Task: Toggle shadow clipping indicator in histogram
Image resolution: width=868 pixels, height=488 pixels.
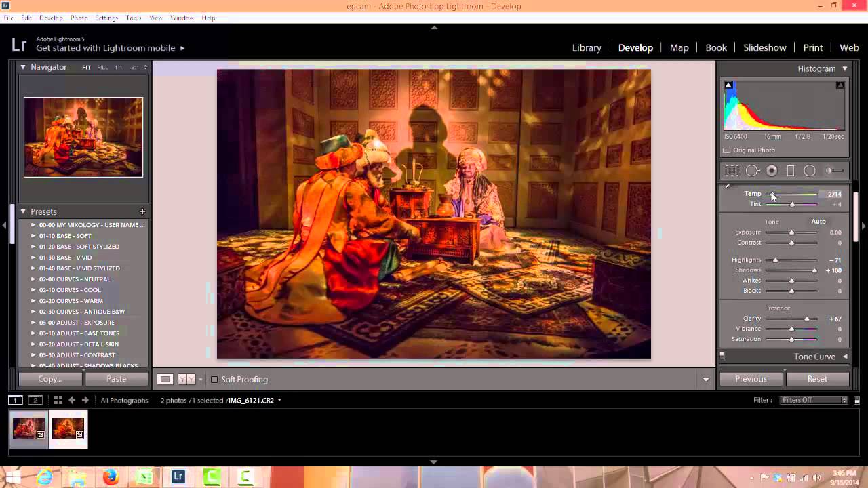Action: tap(728, 85)
